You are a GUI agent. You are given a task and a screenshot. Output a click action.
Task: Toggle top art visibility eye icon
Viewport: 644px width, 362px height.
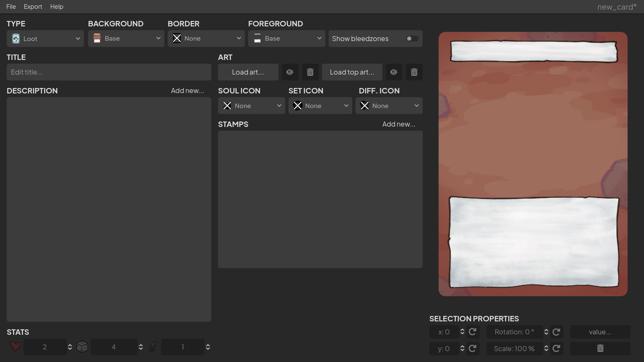click(x=394, y=72)
